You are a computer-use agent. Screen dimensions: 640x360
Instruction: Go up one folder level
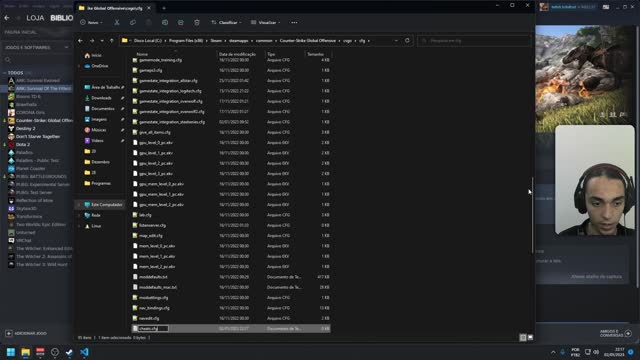click(111, 41)
